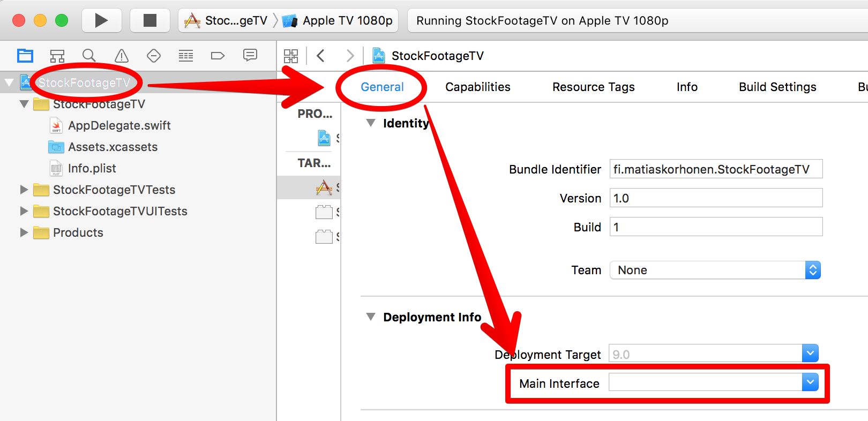Select the StockFootageTV group folder

(x=99, y=104)
